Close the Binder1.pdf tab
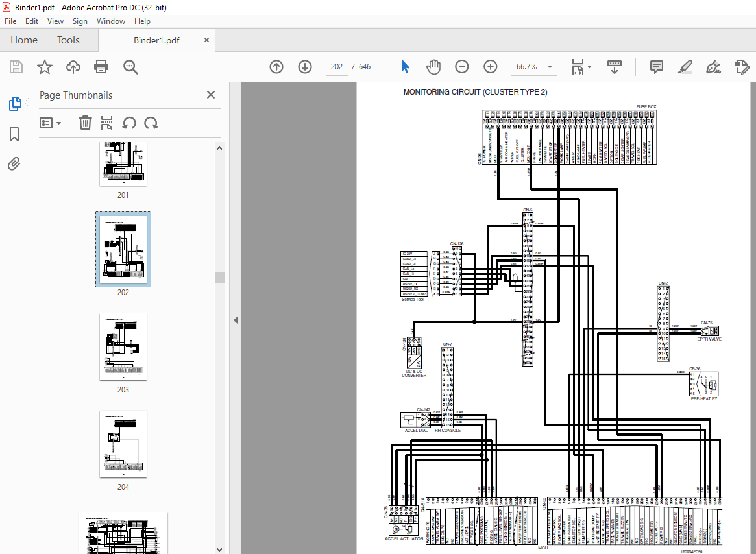This screenshot has height=554, width=756. click(206, 40)
